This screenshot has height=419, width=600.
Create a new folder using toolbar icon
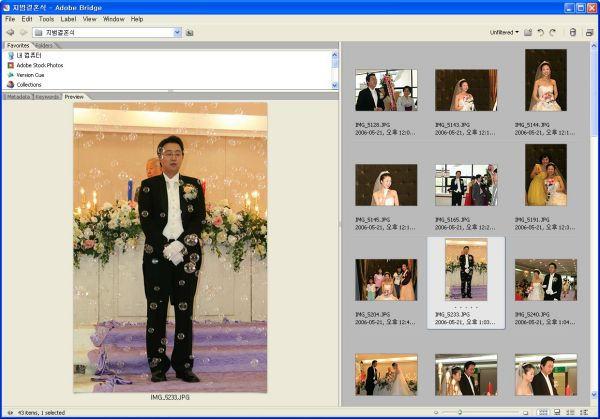(528, 32)
